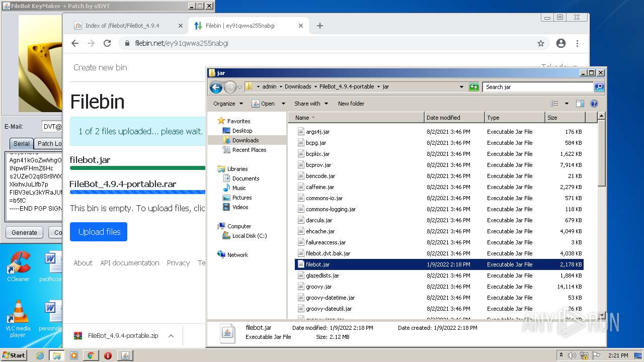
Task: Click the media player icon in taskbar
Action: pyautogui.click(x=74, y=355)
